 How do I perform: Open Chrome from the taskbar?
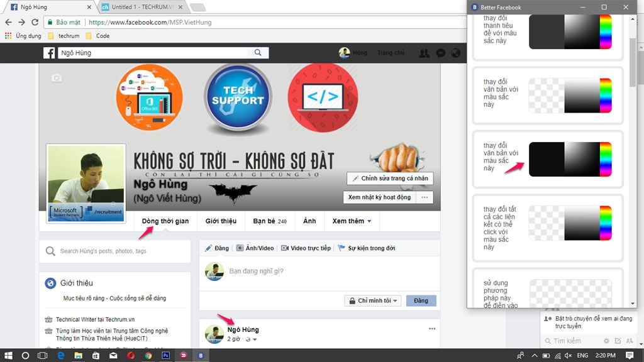[148, 356]
